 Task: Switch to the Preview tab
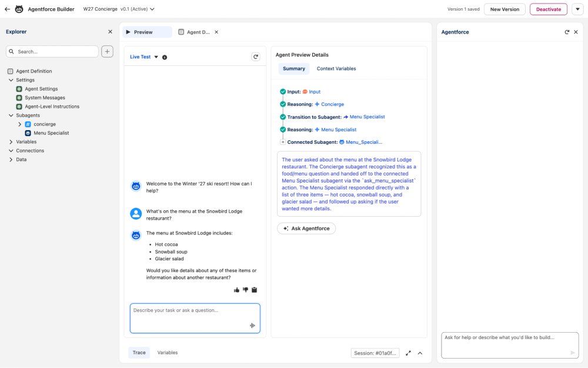click(x=148, y=32)
